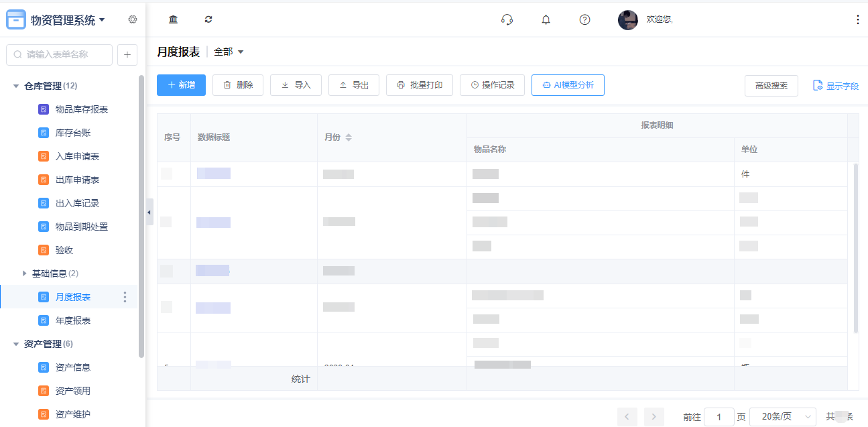The image size is (868, 427).
Task: Collapse the 资产管理 tree group
Action: point(16,344)
